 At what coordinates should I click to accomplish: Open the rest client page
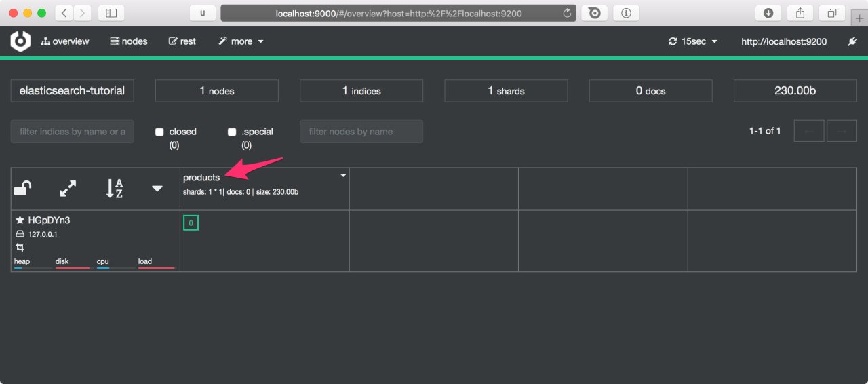(x=182, y=41)
